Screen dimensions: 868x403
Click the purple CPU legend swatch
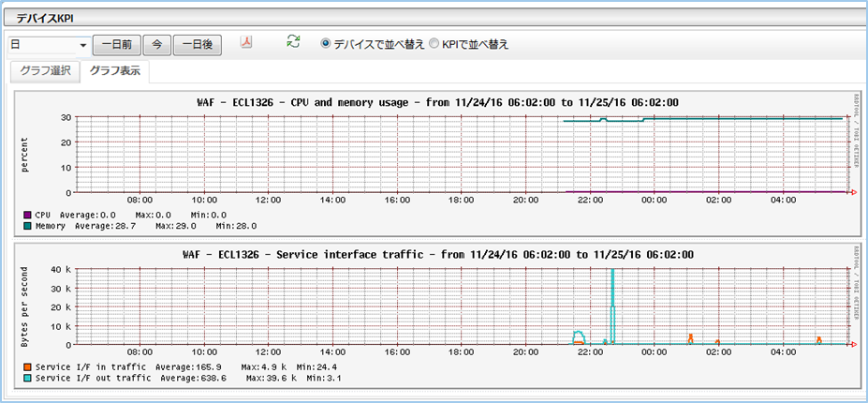click(x=27, y=215)
